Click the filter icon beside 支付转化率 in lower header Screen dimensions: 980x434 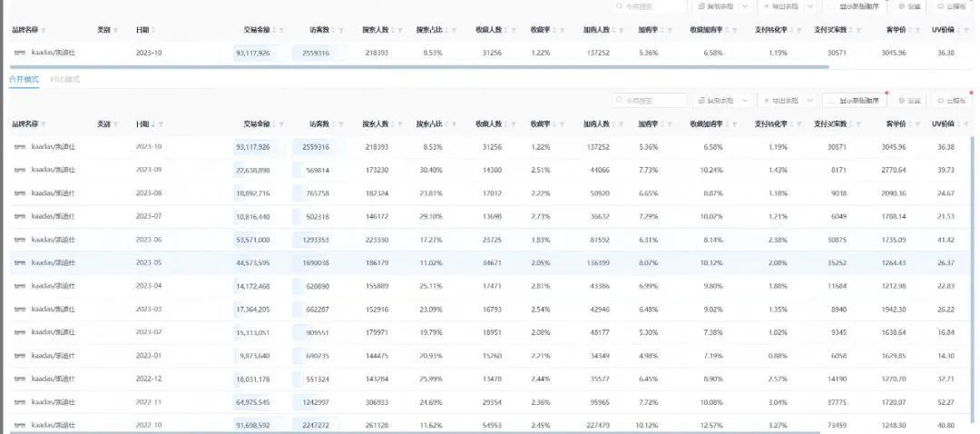click(798, 124)
